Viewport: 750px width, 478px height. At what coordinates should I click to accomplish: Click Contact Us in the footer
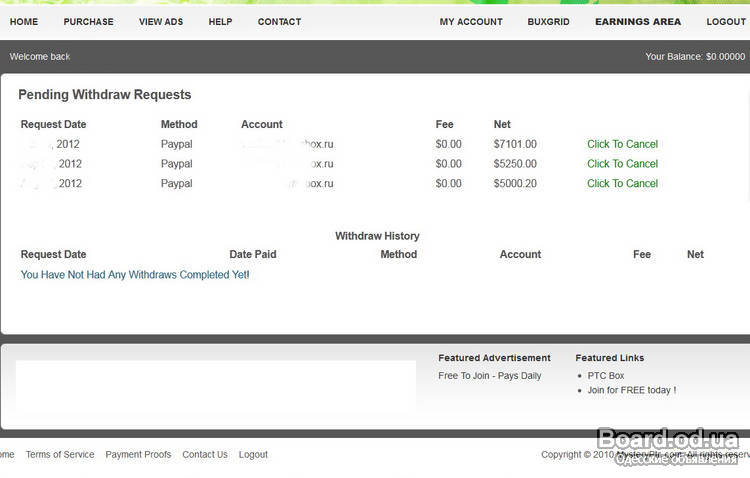pyautogui.click(x=204, y=454)
